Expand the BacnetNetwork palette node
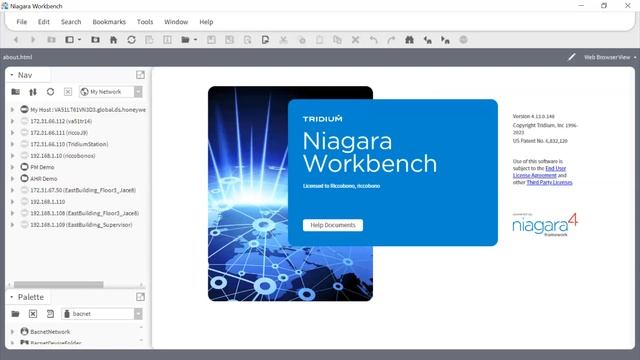Image resolution: width=640 pixels, height=360 pixels. (x=12, y=332)
